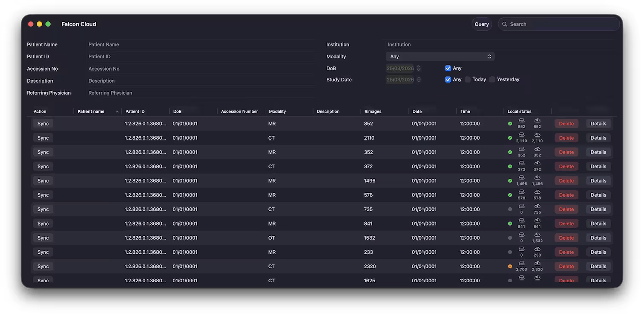644x316 pixels.
Task: Click the Patient Name input field
Action: (200, 45)
